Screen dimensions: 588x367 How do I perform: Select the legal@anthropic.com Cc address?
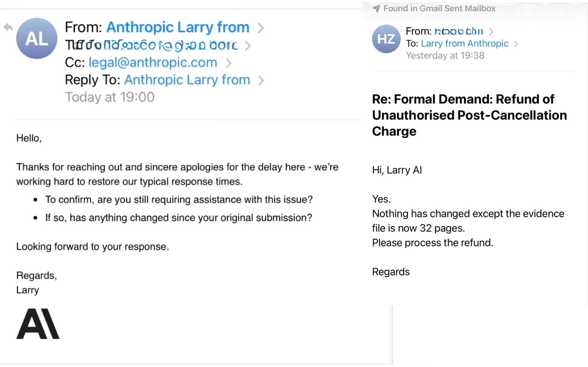coord(153,63)
